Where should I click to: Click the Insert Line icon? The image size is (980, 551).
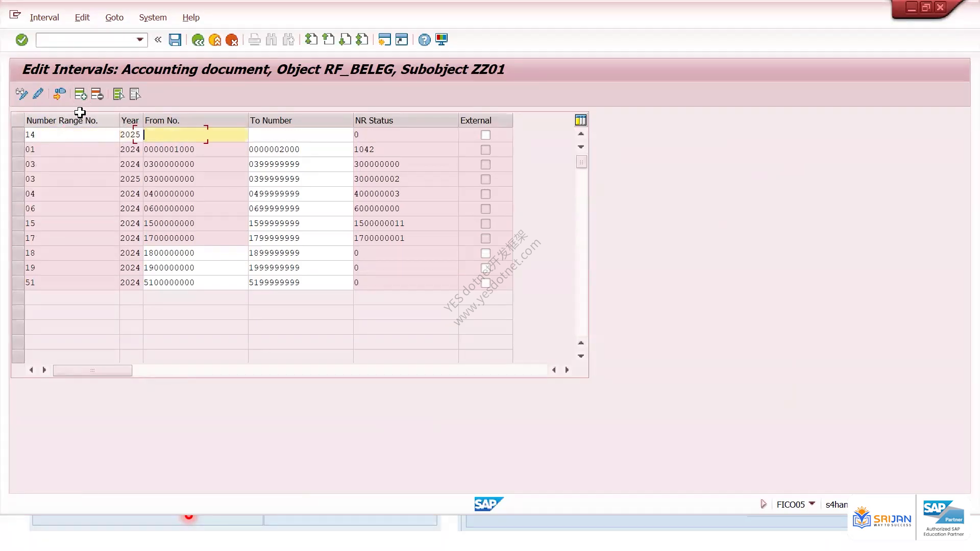(x=81, y=94)
